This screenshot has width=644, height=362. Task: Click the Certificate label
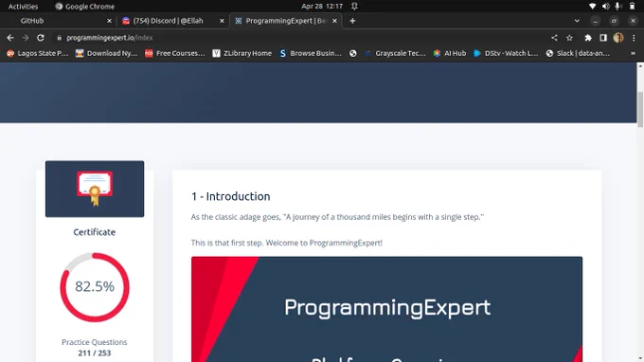point(95,232)
